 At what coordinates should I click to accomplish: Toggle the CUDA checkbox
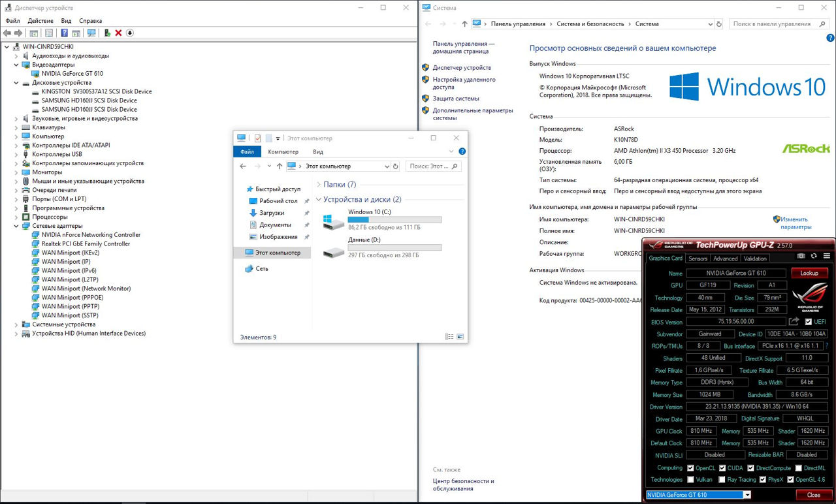722,467
